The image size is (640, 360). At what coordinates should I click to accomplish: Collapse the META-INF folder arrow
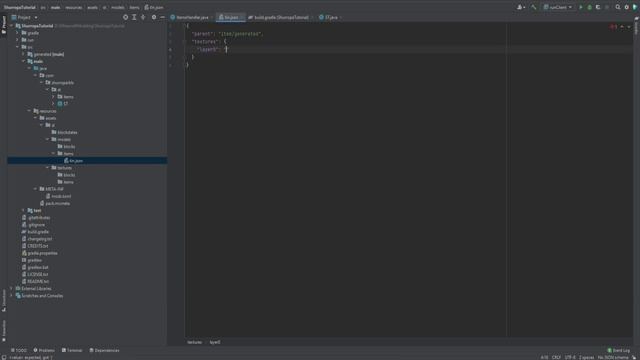pos(36,189)
